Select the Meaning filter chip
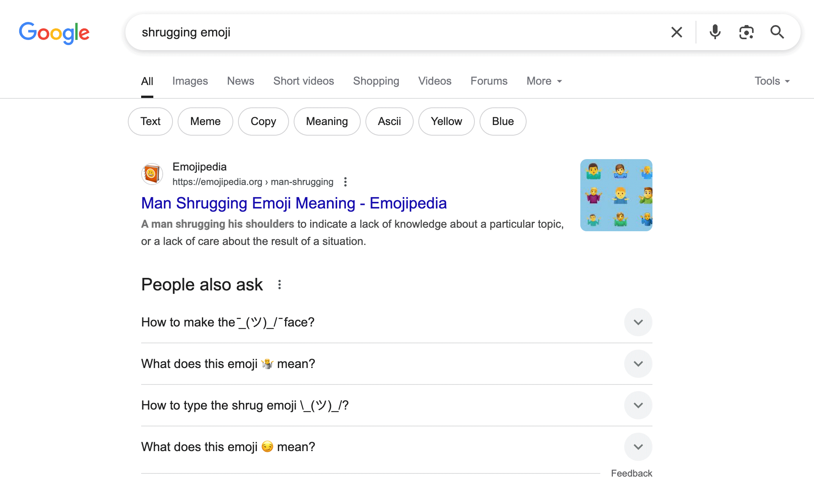The image size is (814, 504). tap(327, 121)
